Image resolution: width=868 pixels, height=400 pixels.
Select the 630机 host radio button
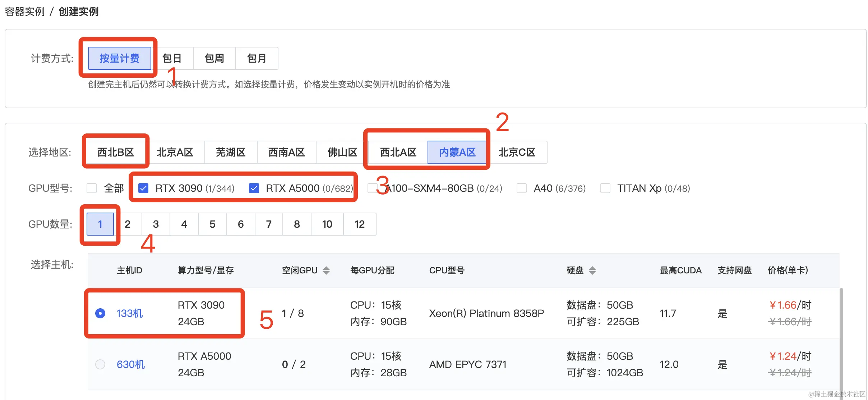coord(100,364)
